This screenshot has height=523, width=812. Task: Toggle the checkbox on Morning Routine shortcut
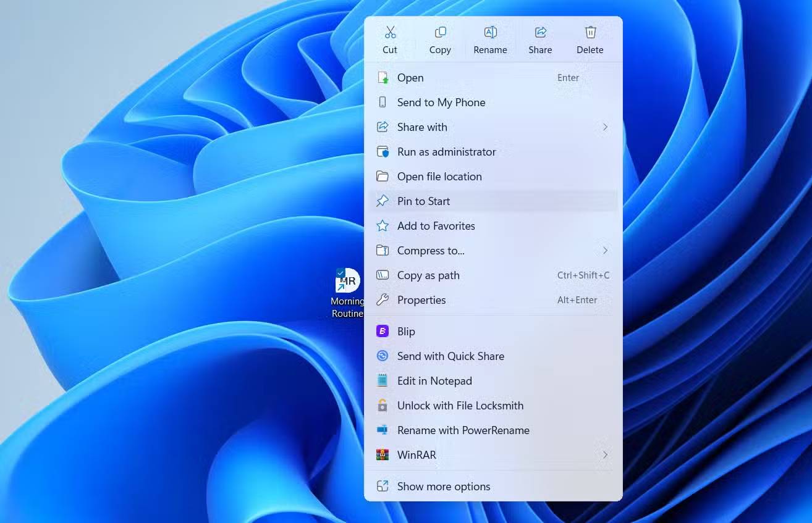pos(340,273)
